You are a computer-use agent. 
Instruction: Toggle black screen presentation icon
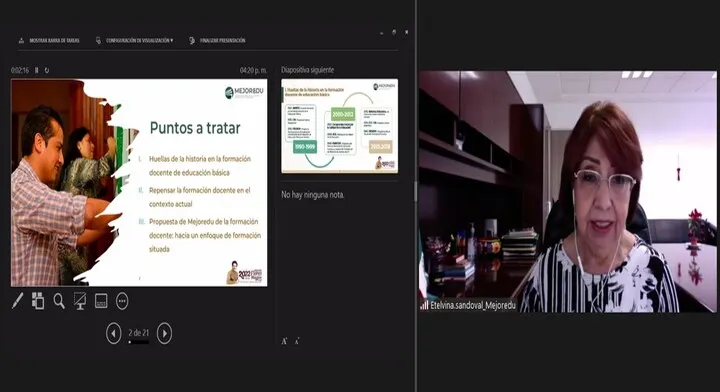click(80, 301)
